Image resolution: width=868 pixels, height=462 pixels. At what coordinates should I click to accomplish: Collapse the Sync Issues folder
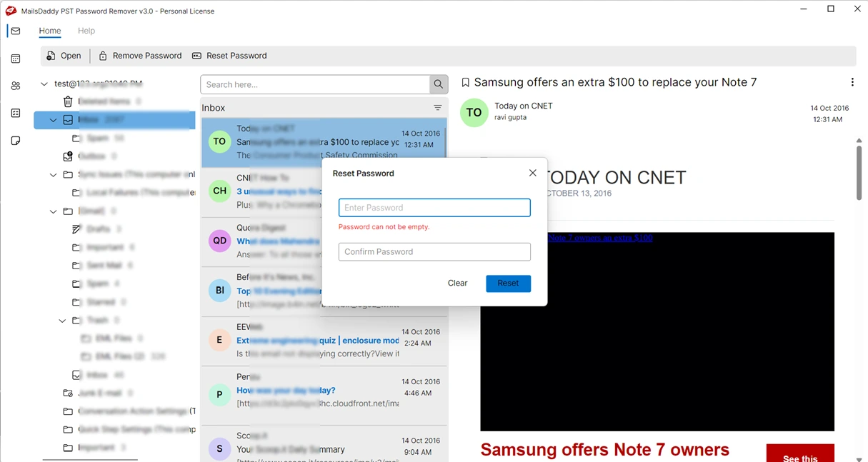[x=53, y=174]
